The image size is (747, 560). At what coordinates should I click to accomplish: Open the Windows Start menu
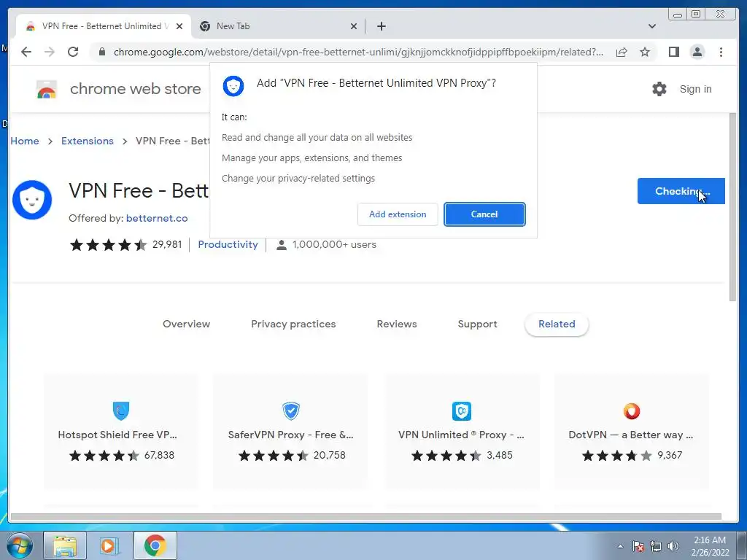click(x=20, y=545)
